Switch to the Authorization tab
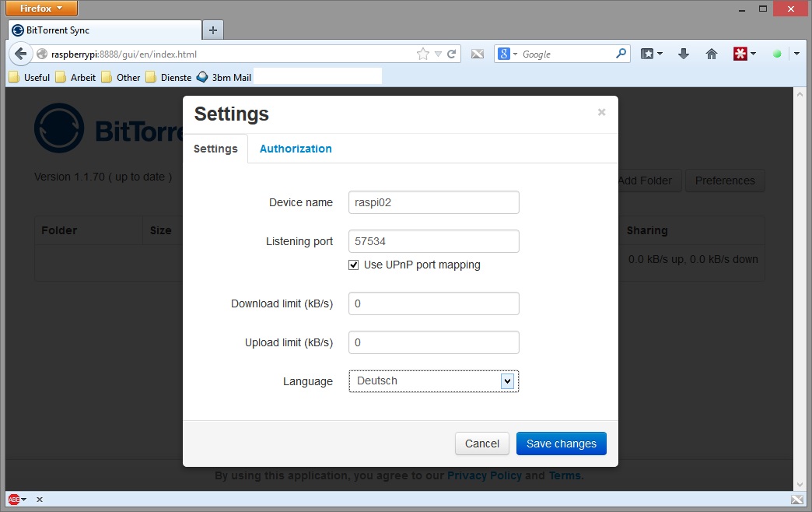The image size is (812, 512). click(296, 149)
